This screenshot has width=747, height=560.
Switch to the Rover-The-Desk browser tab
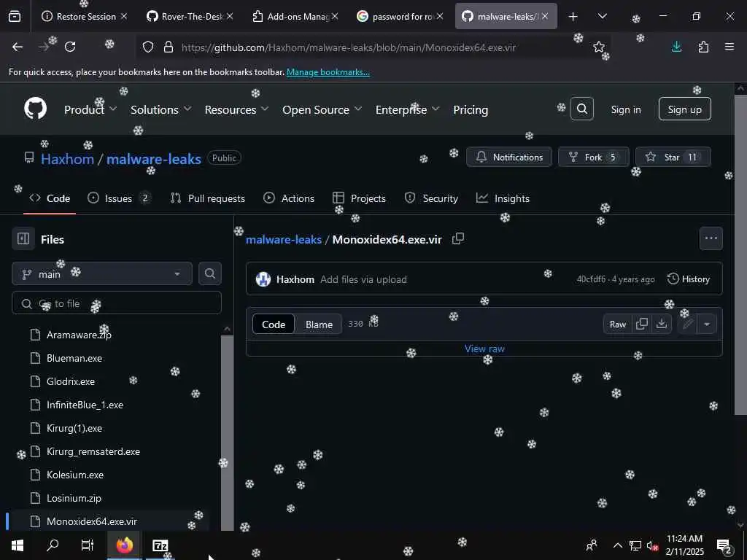tap(190, 17)
